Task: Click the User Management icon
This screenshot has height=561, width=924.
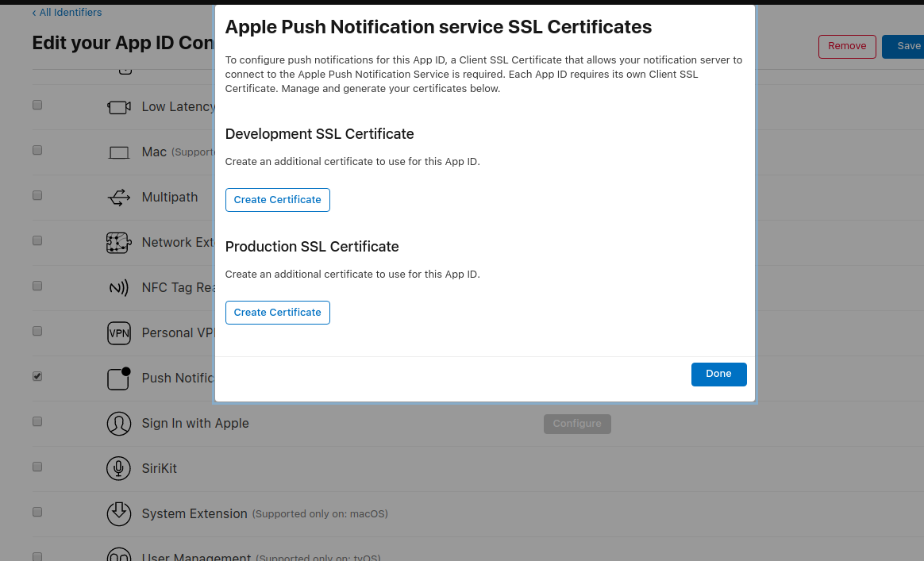Action: (x=119, y=555)
